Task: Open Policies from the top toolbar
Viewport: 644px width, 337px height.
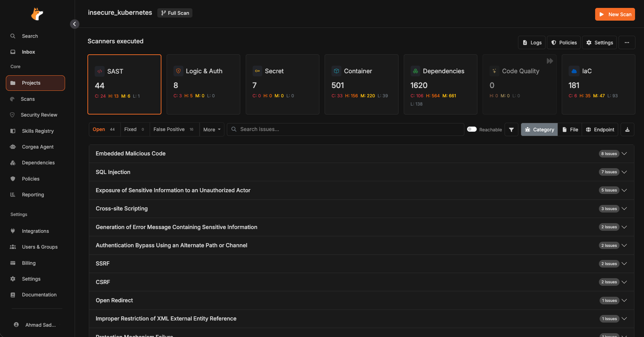Action: pos(564,43)
